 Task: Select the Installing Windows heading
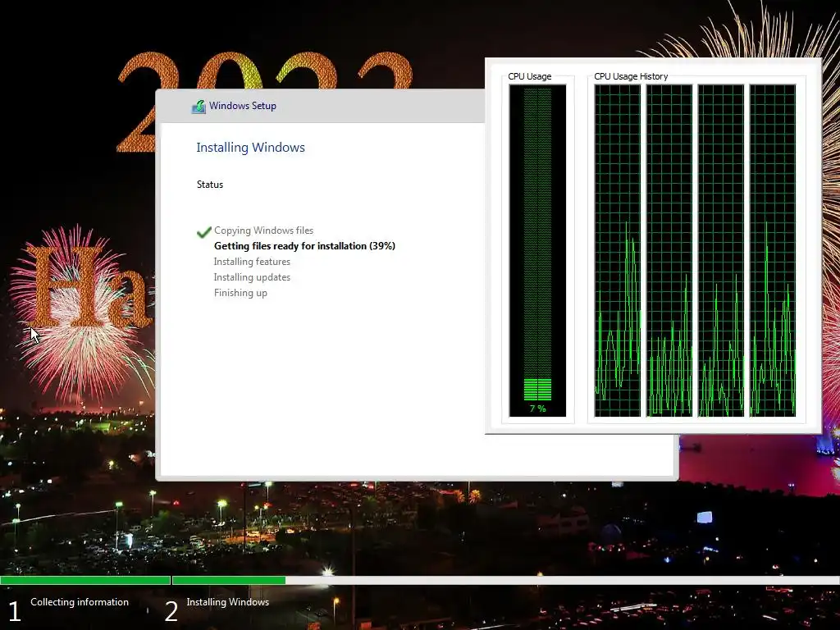(x=250, y=148)
